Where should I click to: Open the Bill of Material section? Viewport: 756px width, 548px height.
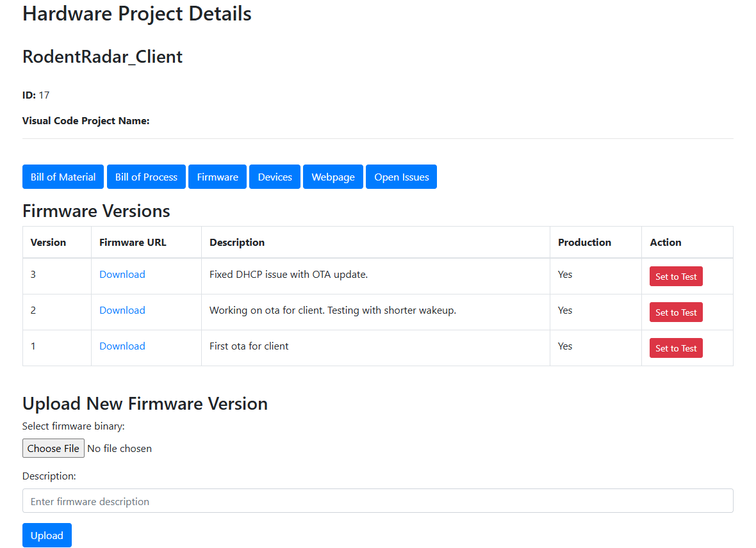[x=62, y=177]
